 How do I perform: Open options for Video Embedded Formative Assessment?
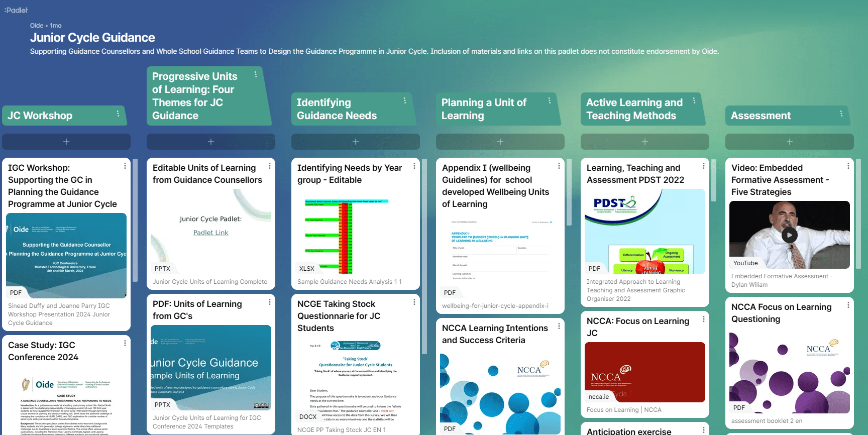848,166
